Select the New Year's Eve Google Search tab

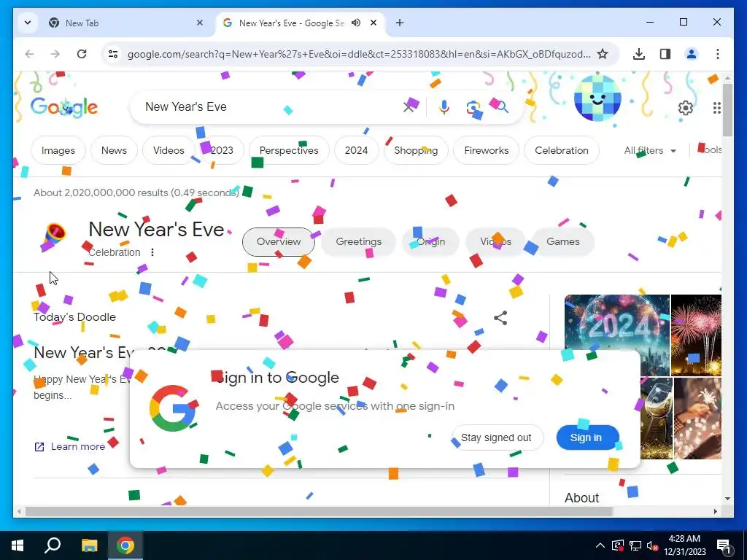click(x=290, y=23)
